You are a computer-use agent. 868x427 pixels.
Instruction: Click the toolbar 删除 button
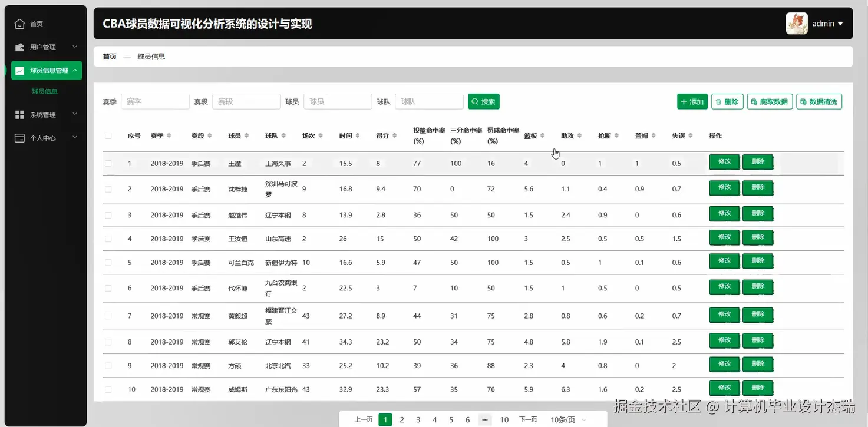pos(727,101)
